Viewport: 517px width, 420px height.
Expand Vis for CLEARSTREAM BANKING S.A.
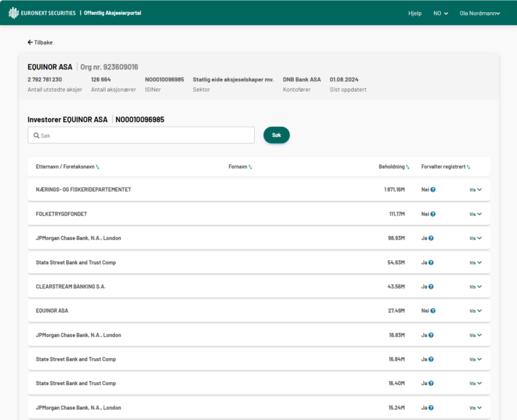[x=475, y=287]
